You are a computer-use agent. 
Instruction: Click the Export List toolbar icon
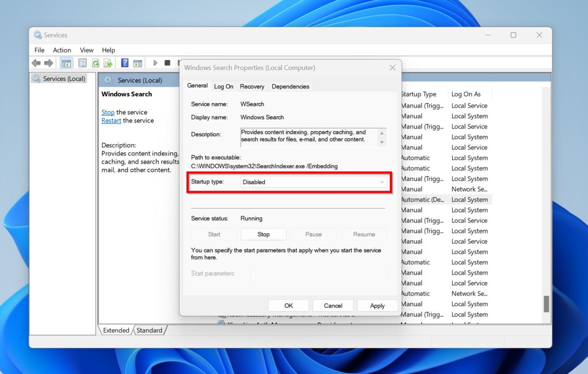[108, 63]
